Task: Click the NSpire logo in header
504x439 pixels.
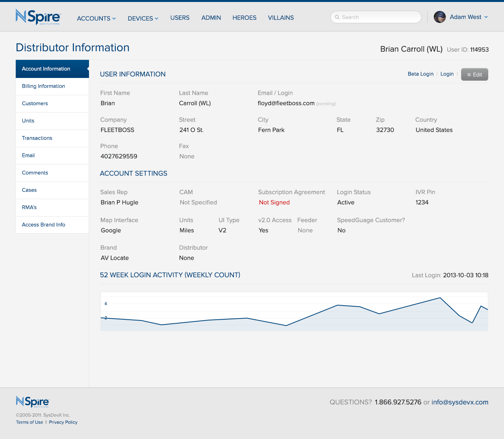Action: click(38, 17)
